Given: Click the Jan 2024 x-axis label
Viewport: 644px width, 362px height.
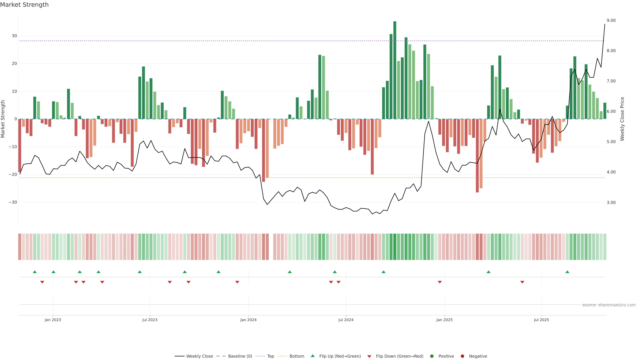Looking at the screenshot, I should tap(248, 320).
